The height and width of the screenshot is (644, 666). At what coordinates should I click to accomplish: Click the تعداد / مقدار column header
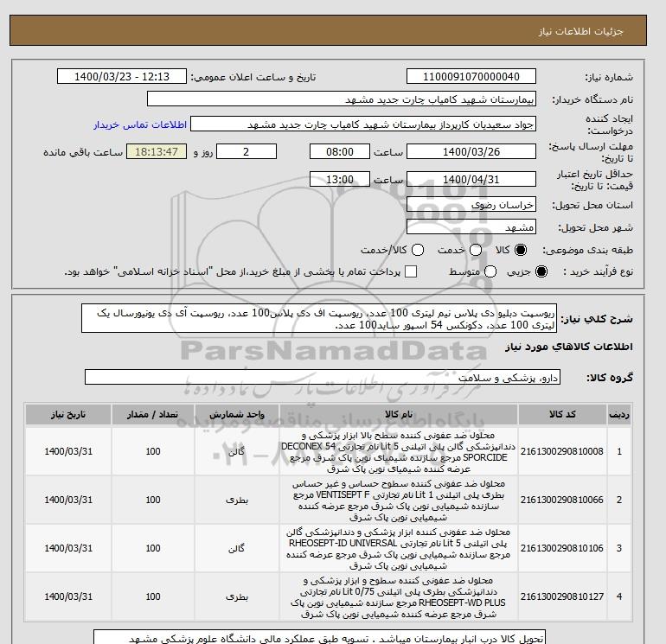(153, 414)
